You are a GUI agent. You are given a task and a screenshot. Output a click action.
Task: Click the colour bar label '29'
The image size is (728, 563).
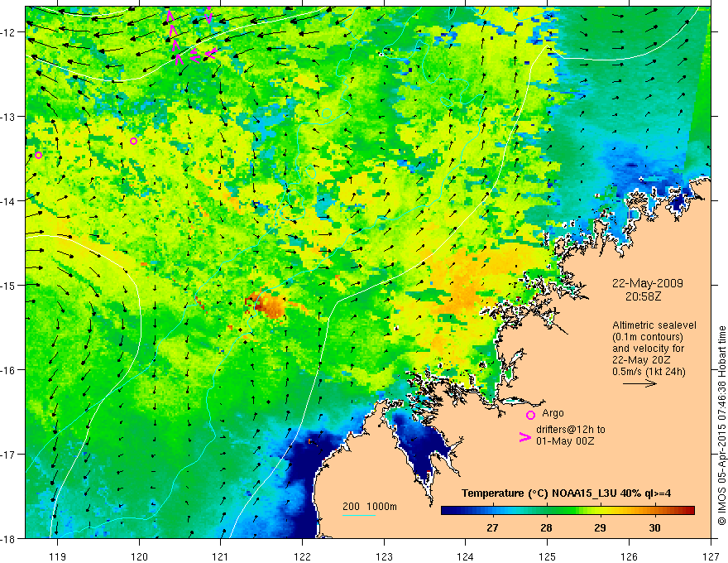(x=601, y=527)
